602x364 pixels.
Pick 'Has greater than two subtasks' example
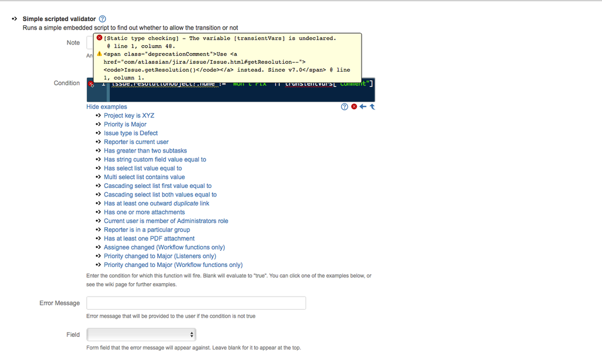tap(145, 151)
